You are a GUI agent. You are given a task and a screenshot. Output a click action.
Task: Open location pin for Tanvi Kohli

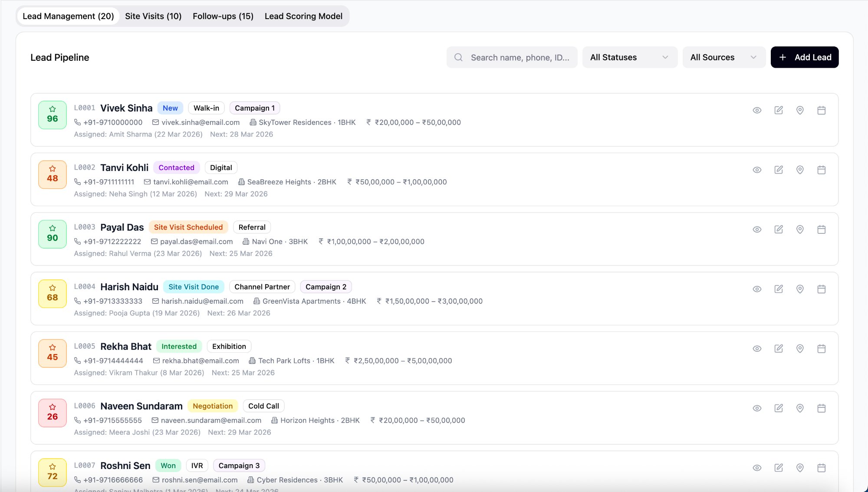click(800, 170)
